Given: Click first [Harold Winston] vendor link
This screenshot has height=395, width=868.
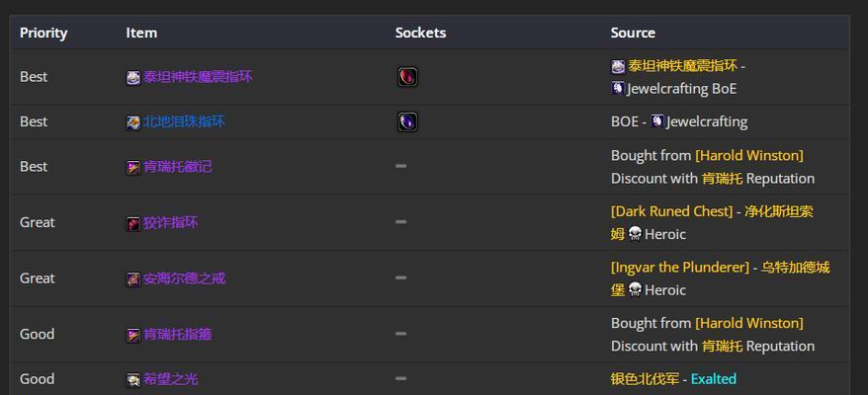Looking at the screenshot, I should point(749,155).
